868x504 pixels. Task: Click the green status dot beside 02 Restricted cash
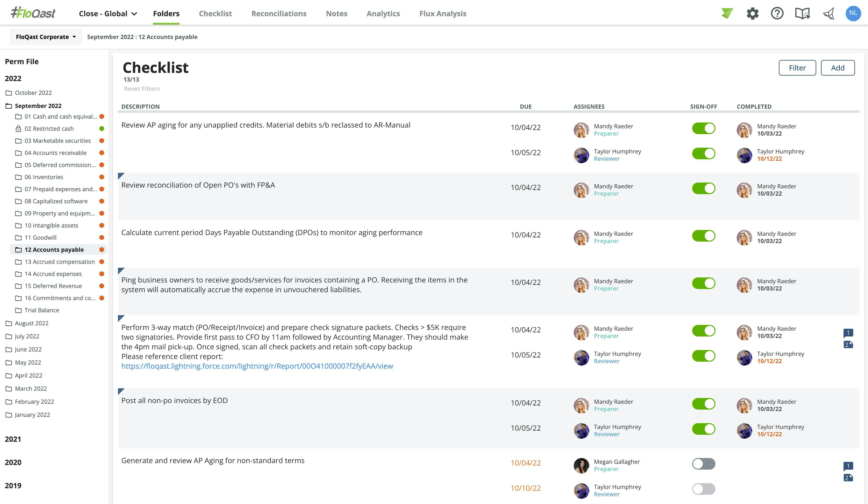102,128
